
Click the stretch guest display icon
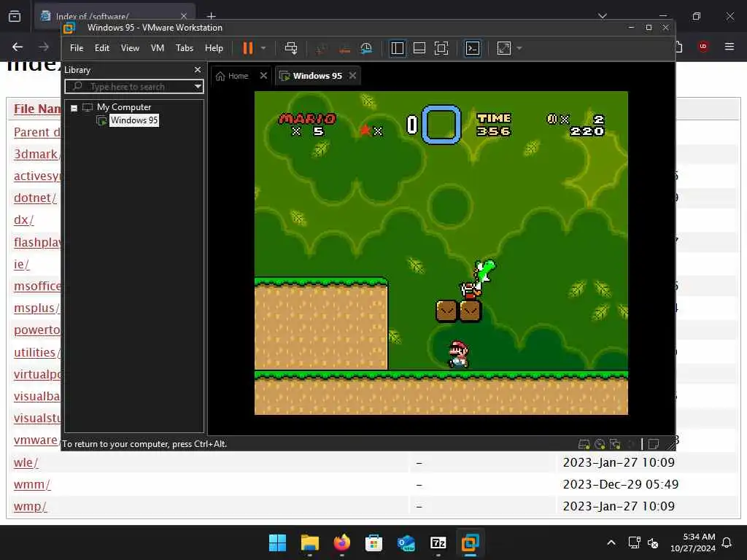pos(503,48)
